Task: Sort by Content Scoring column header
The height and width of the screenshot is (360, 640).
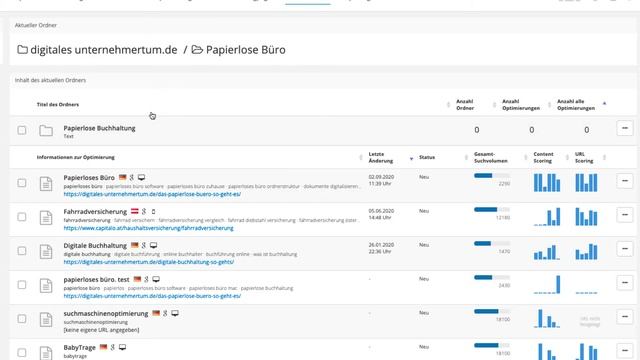Action: 543,158
